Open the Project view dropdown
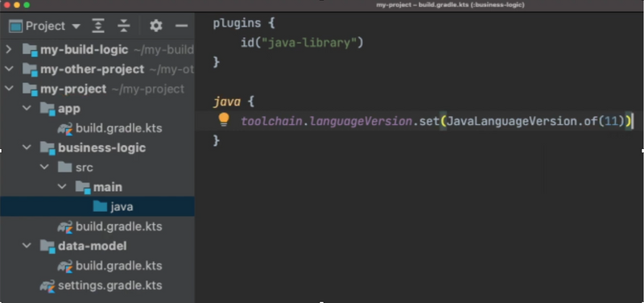This screenshot has width=644, height=303. pyautogui.click(x=76, y=27)
